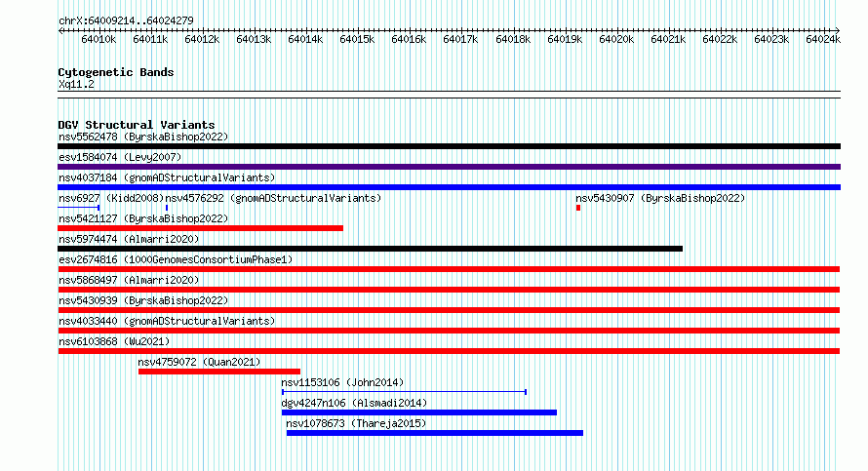This screenshot has height=471, width=868.
Task: Select the thin blue nsv1153106 feature line
Action: pos(404,392)
